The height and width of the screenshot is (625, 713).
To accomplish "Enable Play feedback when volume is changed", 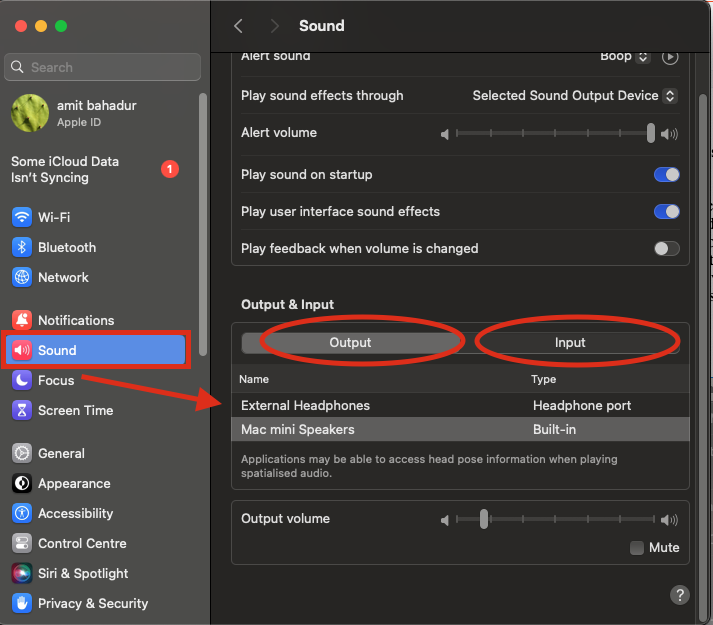I will (x=667, y=248).
